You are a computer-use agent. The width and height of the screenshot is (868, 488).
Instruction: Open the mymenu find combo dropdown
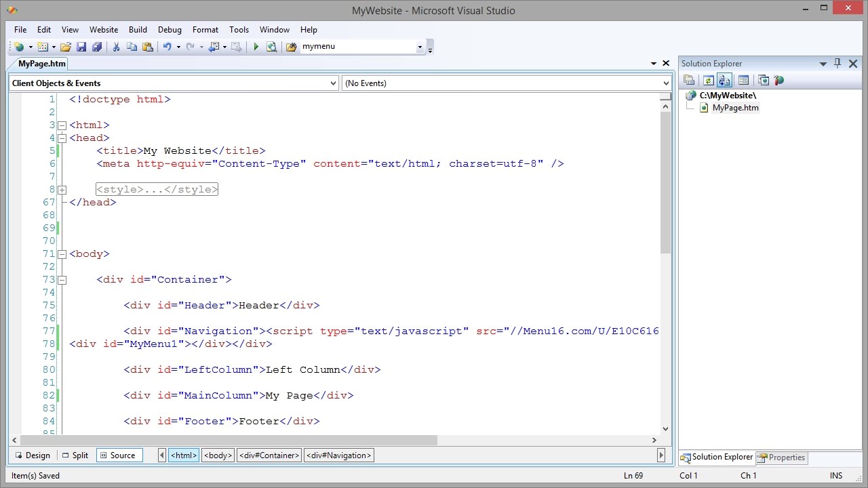[x=420, y=47]
